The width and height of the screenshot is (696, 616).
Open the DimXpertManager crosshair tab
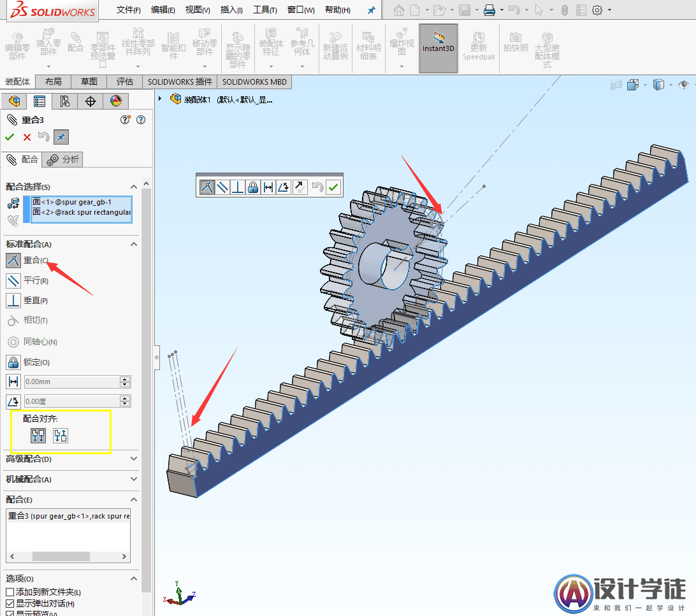tap(90, 101)
